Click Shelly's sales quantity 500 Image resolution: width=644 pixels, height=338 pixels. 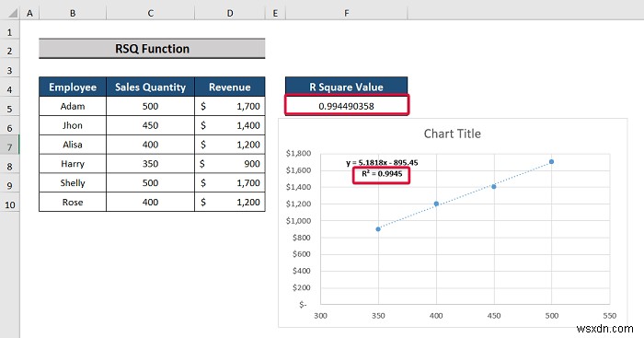pyautogui.click(x=150, y=183)
